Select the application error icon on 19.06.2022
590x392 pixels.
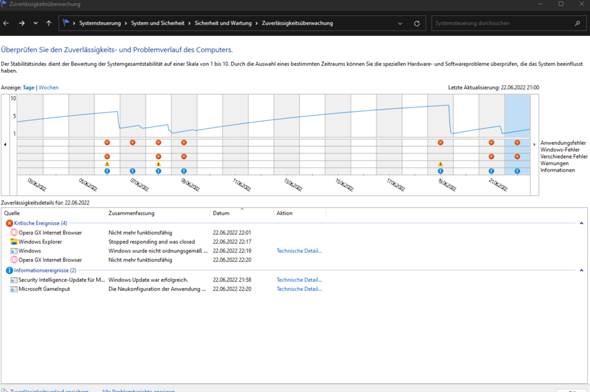[x=440, y=143]
